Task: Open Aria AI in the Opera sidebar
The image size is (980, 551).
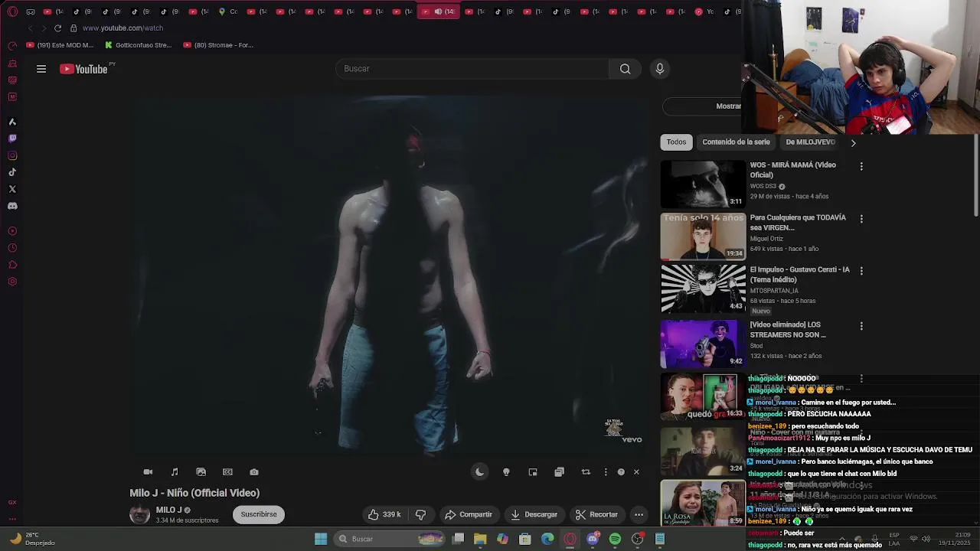Action: (12, 122)
